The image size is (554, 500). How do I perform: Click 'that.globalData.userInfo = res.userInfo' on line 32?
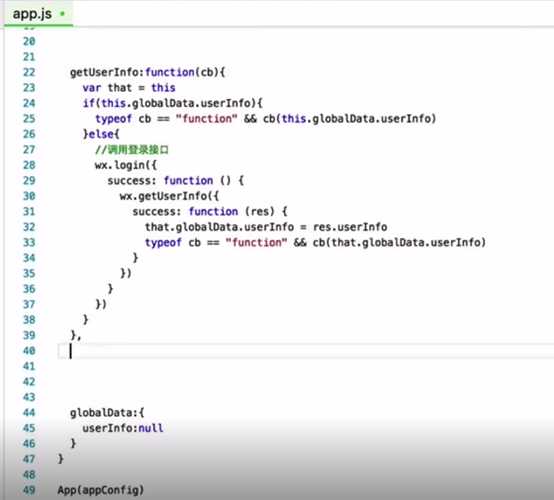tap(266, 227)
